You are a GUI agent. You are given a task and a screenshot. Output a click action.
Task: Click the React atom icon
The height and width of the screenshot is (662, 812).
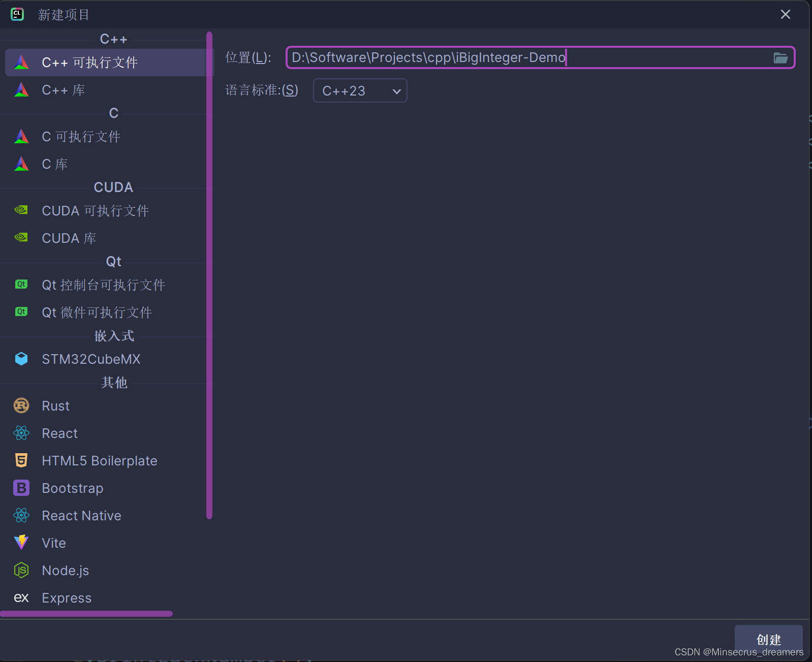tap(21, 433)
